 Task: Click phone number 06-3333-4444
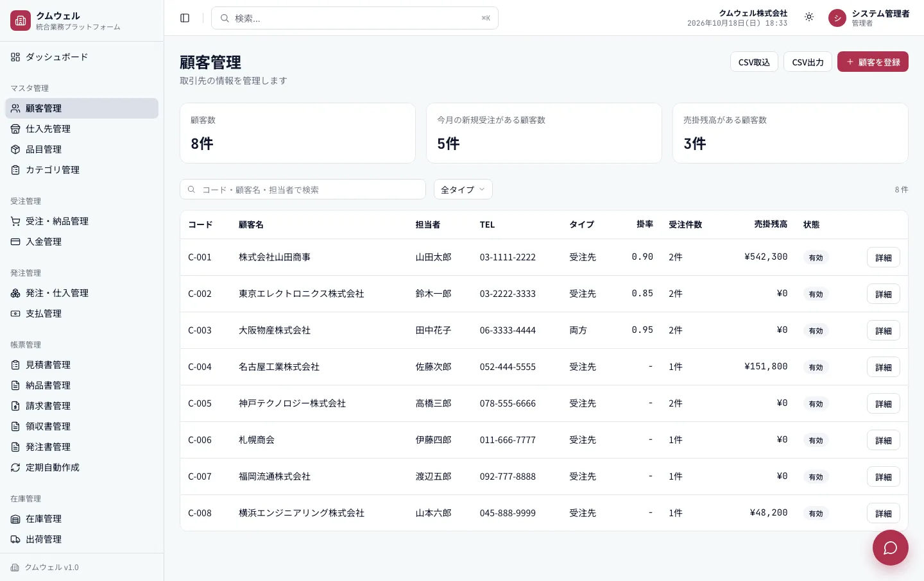tap(508, 330)
